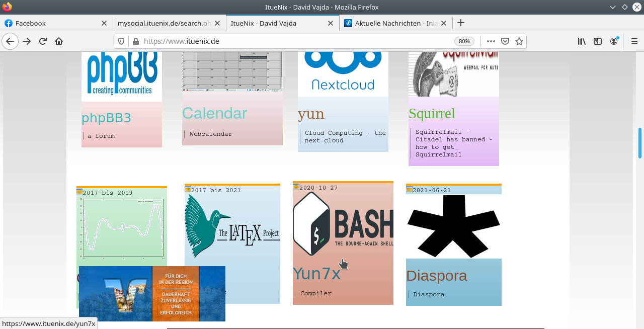Open the Yun7x compiler link
Viewport: 644px width, 329px height.
point(316,274)
